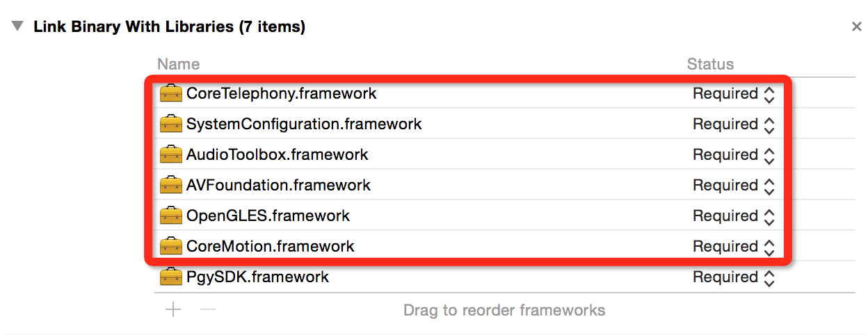Select the CoreMotion.framework row name
This screenshot has width=868, height=335.
pos(270,247)
